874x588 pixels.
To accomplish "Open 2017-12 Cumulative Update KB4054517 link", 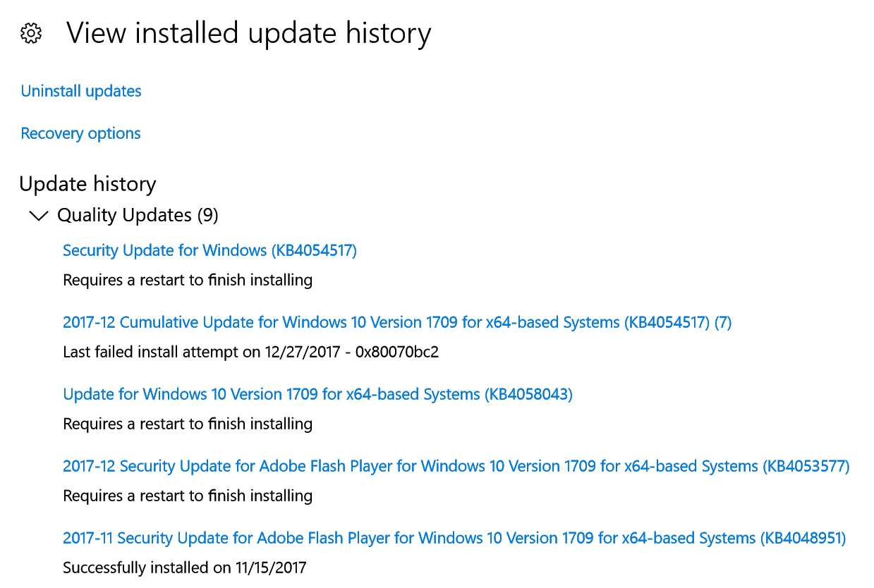I will pos(397,323).
